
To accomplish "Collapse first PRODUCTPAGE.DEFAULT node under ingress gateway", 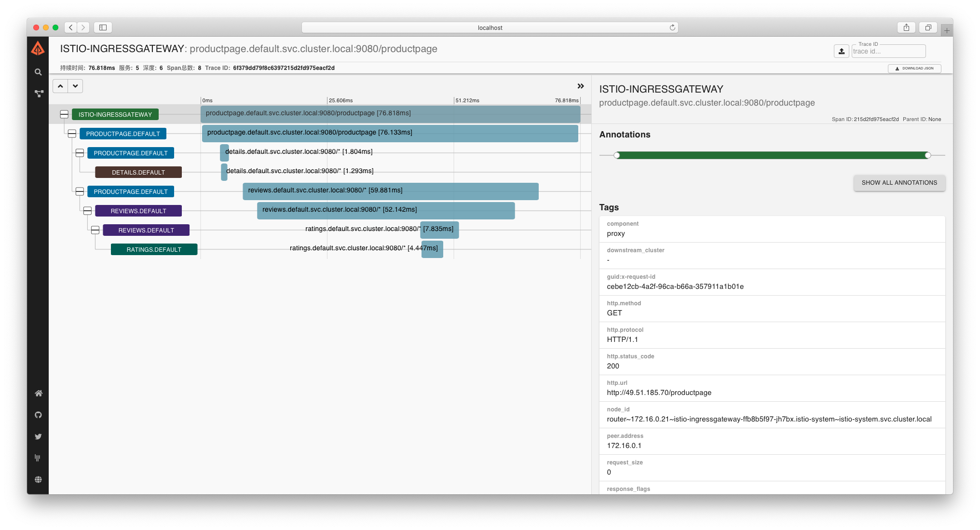I will pyautogui.click(x=72, y=134).
